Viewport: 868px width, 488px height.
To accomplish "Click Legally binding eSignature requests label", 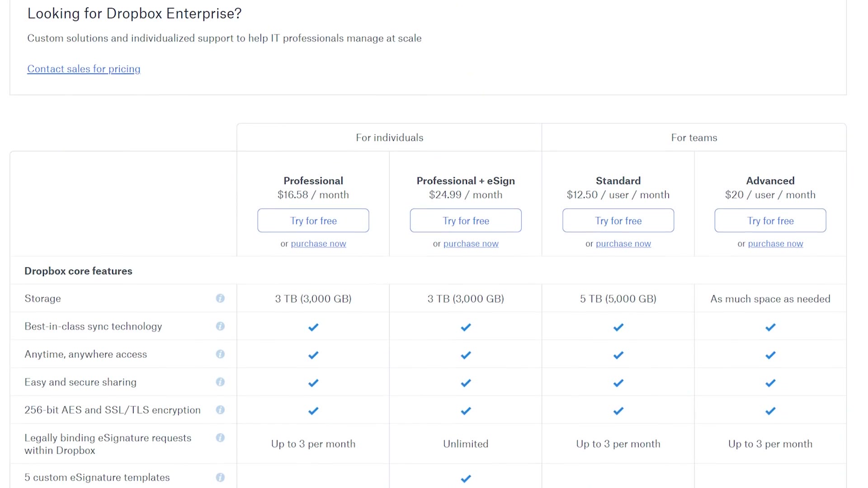I will point(108,444).
